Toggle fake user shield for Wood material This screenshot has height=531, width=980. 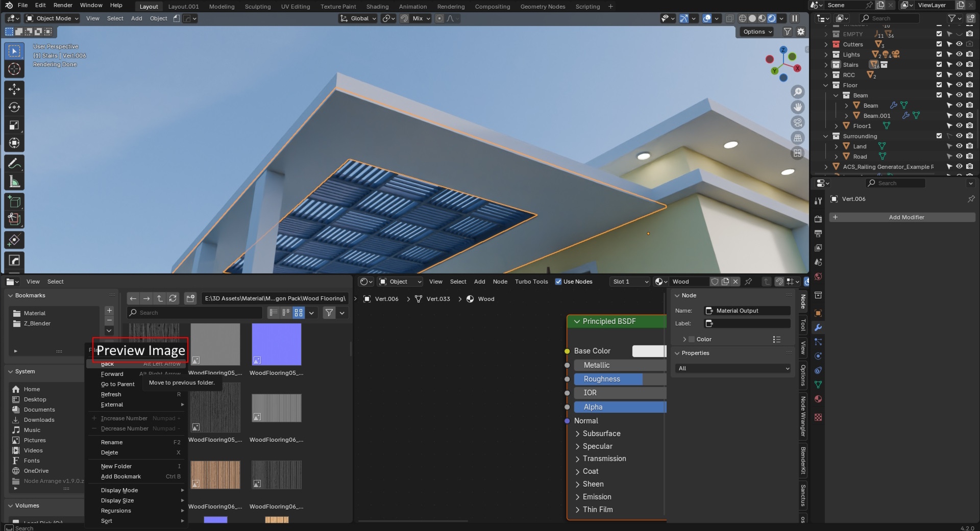(x=715, y=282)
